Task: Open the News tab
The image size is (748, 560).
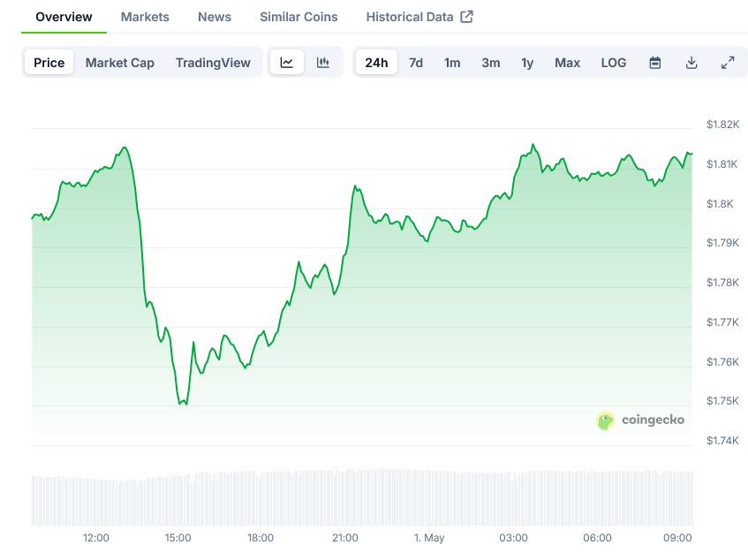Action: point(214,16)
